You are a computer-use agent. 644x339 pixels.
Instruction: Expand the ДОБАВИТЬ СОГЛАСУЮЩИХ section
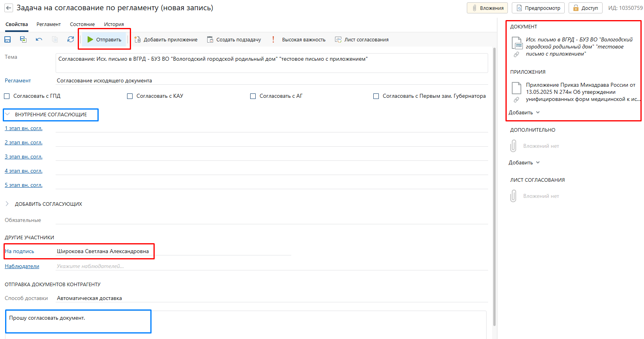[7, 204]
